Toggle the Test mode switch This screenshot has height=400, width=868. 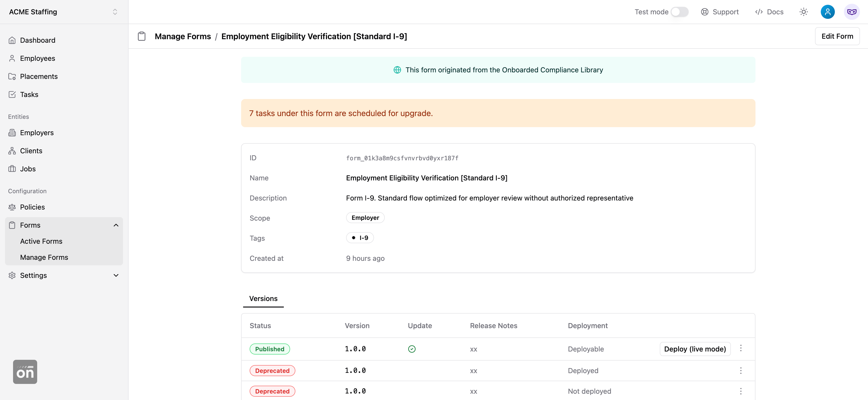tap(679, 12)
